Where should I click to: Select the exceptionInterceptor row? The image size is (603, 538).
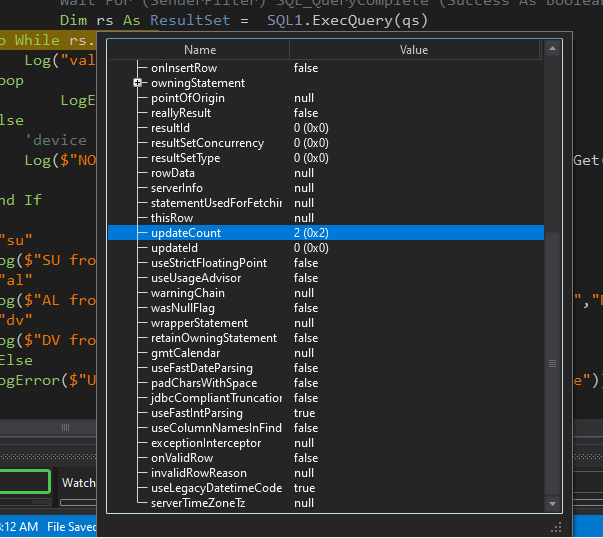coord(326,443)
